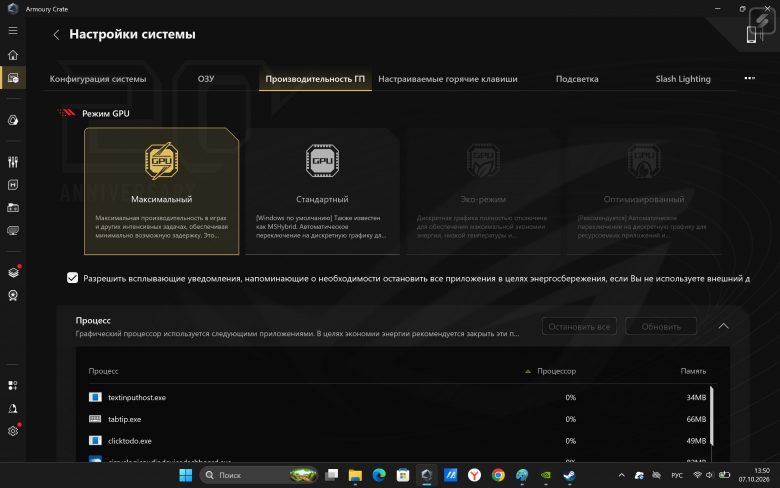
Task: Click the phone link icon at top right
Action: click(752, 34)
